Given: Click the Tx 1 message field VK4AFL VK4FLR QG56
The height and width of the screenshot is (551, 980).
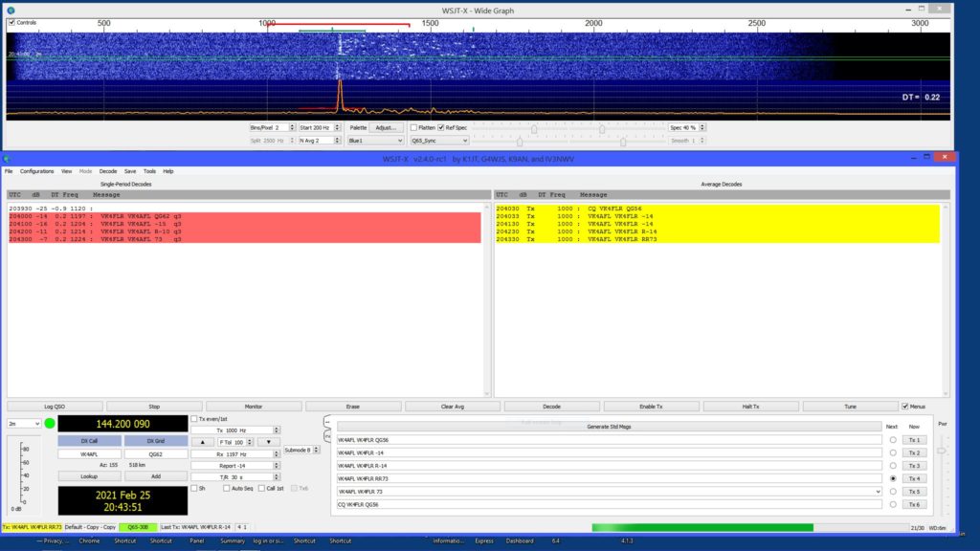Looking at the screenshot, I should point(610,440).
